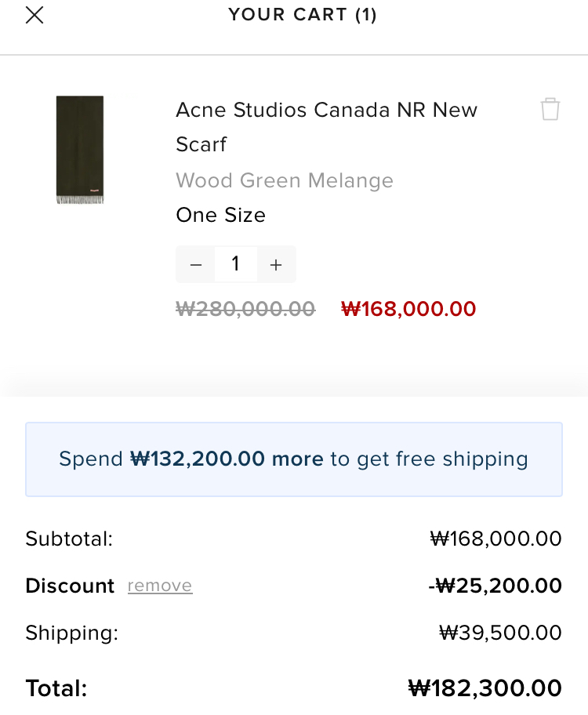Click the Wood Green Melange color text

pos(285,180)
